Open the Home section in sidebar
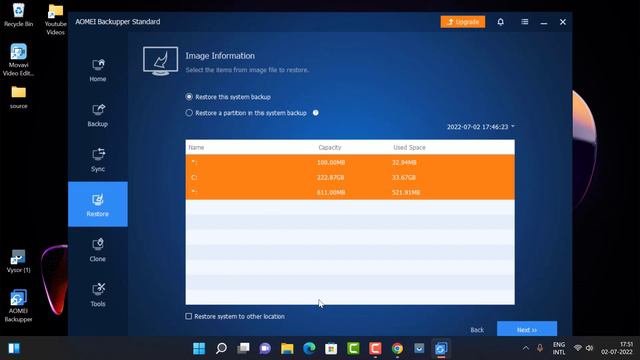The width and height of the screenshot is (640, 360). pyautogui.click(x=98, y=70)
